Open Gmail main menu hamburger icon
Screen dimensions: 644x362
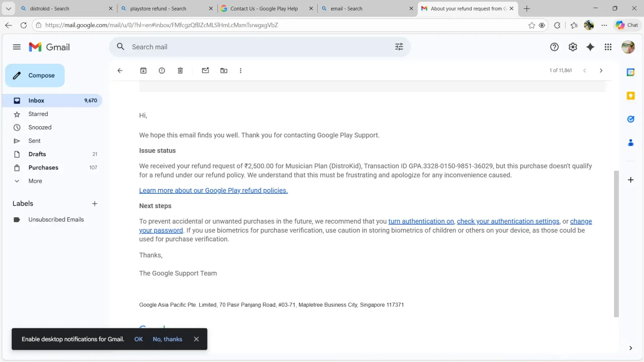[17, 47]
